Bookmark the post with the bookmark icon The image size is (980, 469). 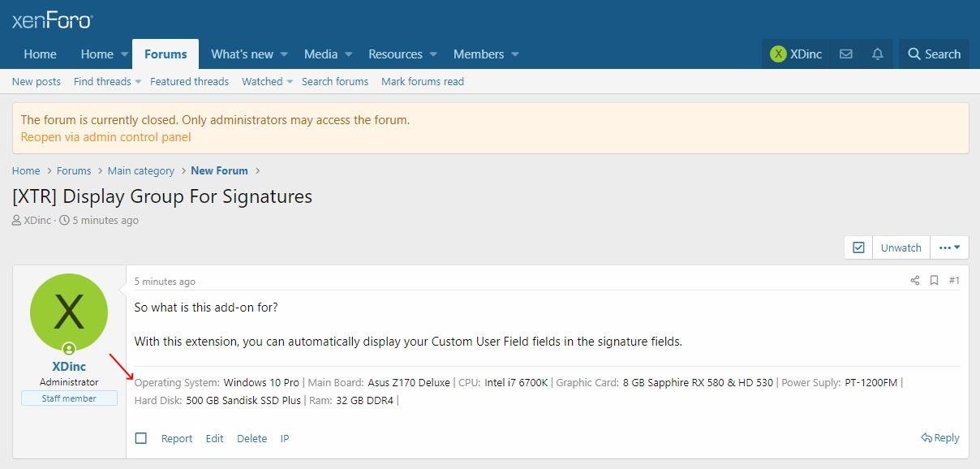pyautogui.click(x=935, y=281)
